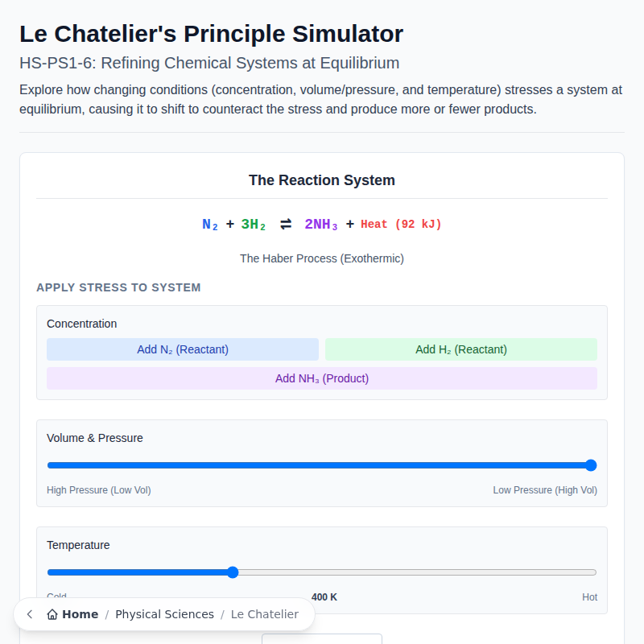Click the Volume & Pressure slider handle
The height and width of the screenshot is (644, 644).
click(591, 464)
